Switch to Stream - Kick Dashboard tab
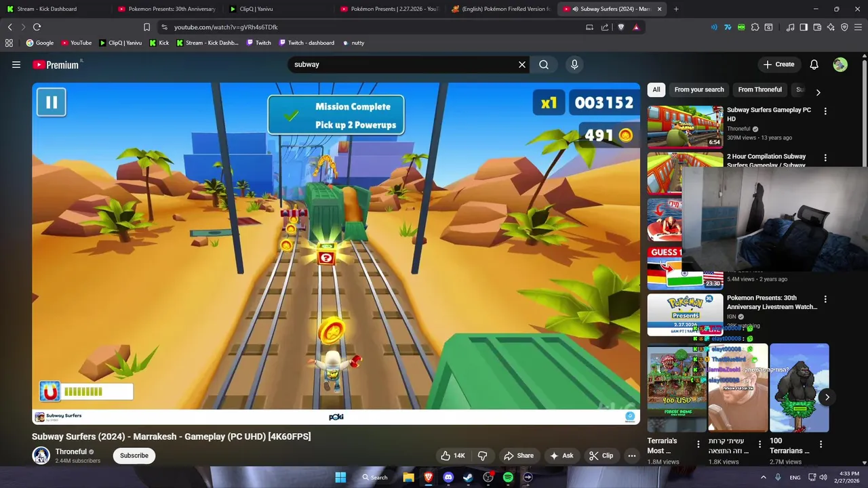Image resolution: width=868 pixels, height=488 pixels. pyautogui.click(x=54, y=9)
